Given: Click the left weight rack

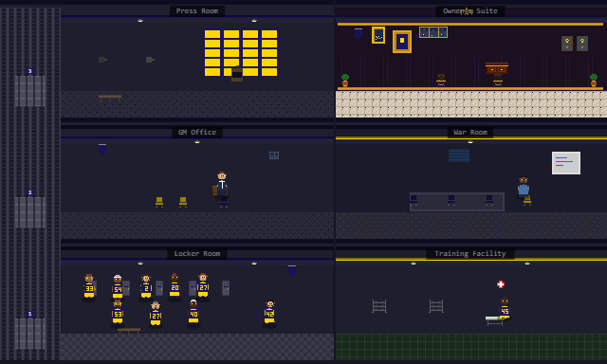Looking at the screenshot, I should pyautogui.click(x=379, y=306).
